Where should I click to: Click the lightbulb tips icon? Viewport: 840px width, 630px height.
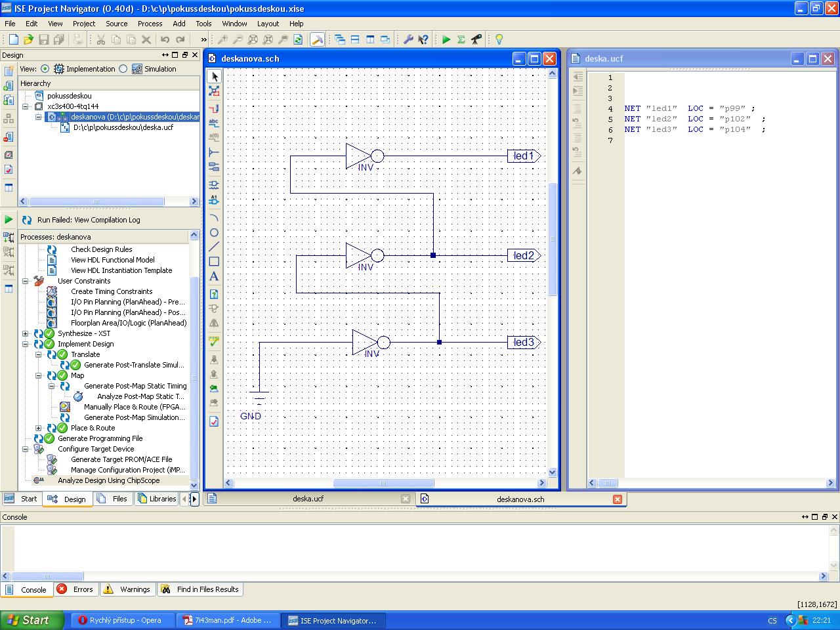(x=499, y=39)
